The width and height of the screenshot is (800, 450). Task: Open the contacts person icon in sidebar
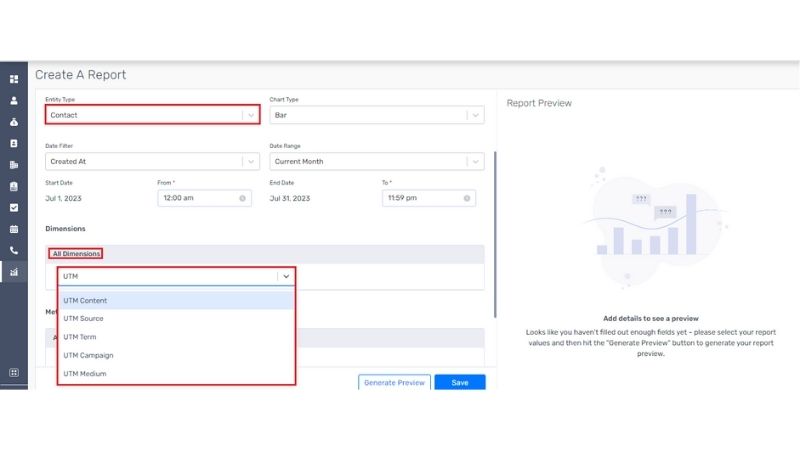pyautogui.click(x=14, y=101)
